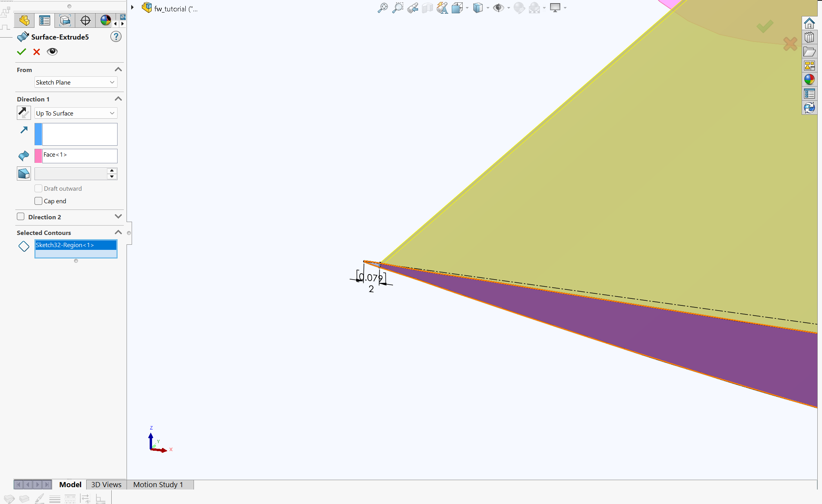Viewport: 822px width, 504px height.
Task: Switch to the 3D Views tab
Action: click(106, 484)
